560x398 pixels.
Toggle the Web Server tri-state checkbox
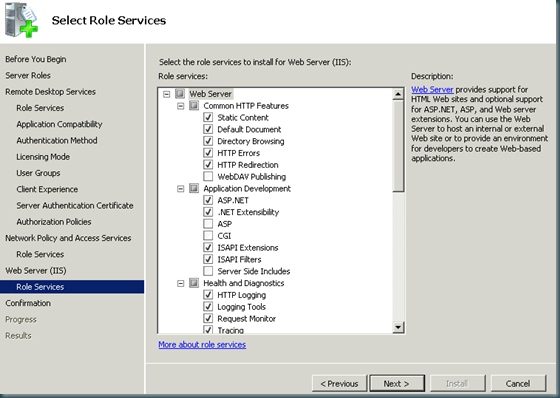point(180,94)
